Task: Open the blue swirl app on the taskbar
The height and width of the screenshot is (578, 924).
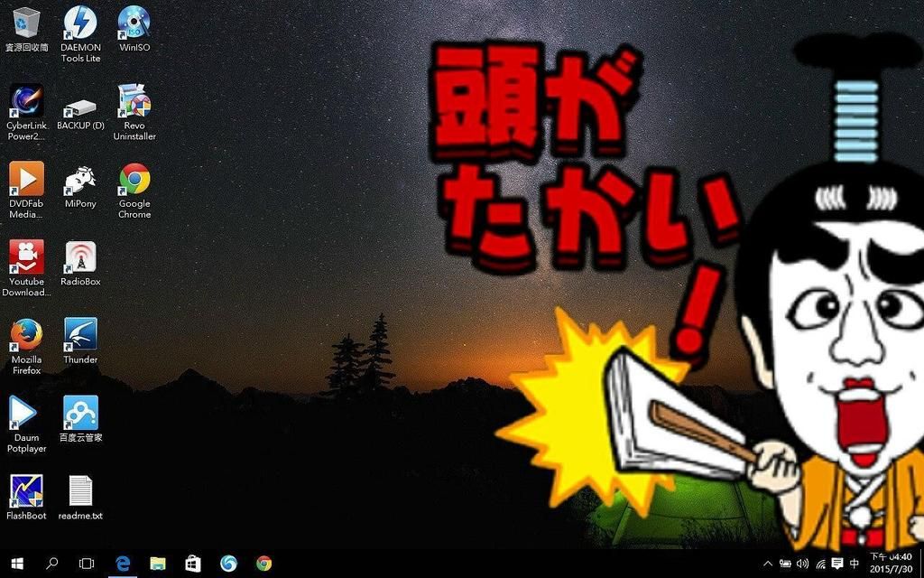Action: click(228, 564)
